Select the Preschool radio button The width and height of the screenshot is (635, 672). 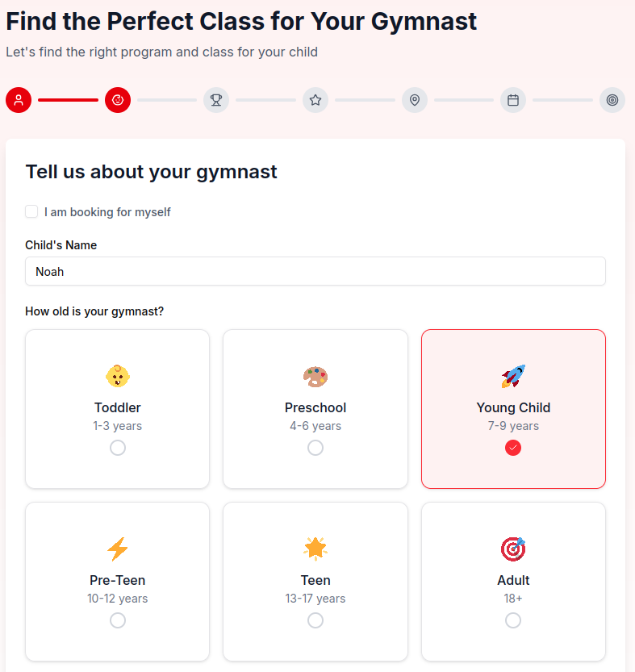pos(315,447)
